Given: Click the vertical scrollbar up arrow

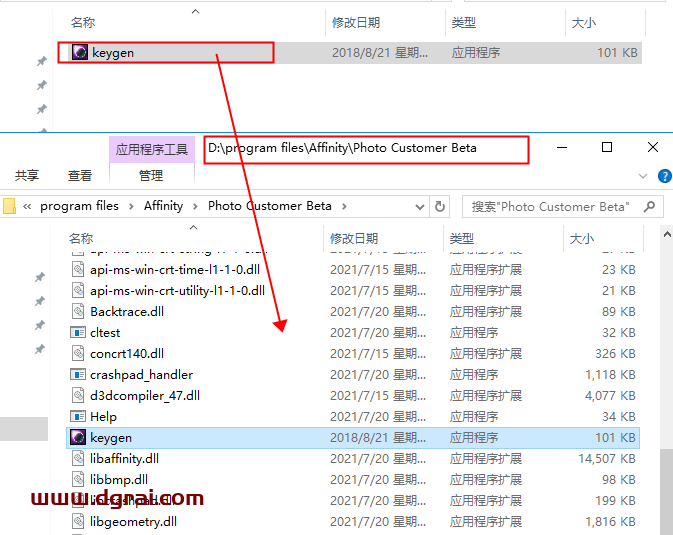Looking at the screenshot, I should pyautogui.click(x=667, y=234).
